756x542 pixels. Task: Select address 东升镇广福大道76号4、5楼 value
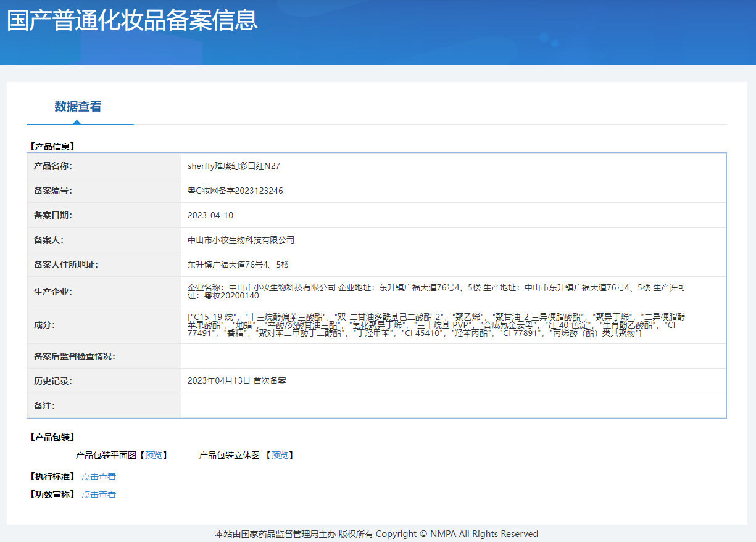point(238,265)
